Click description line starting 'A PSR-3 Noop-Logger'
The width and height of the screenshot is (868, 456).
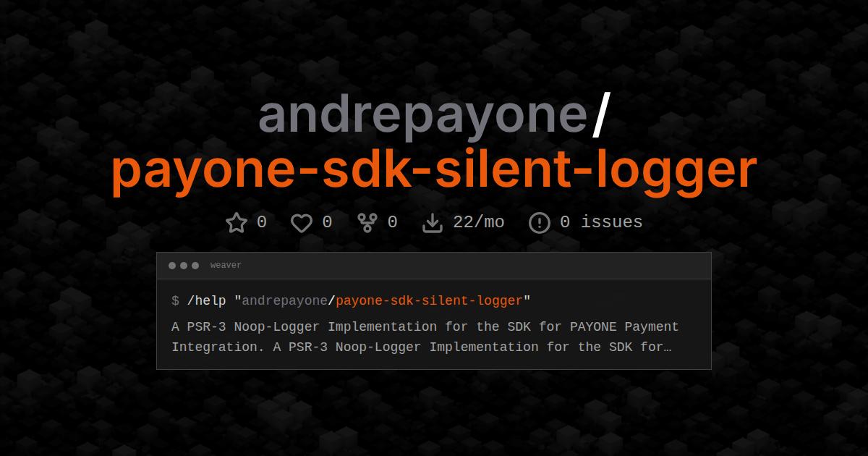click(425, 327)
